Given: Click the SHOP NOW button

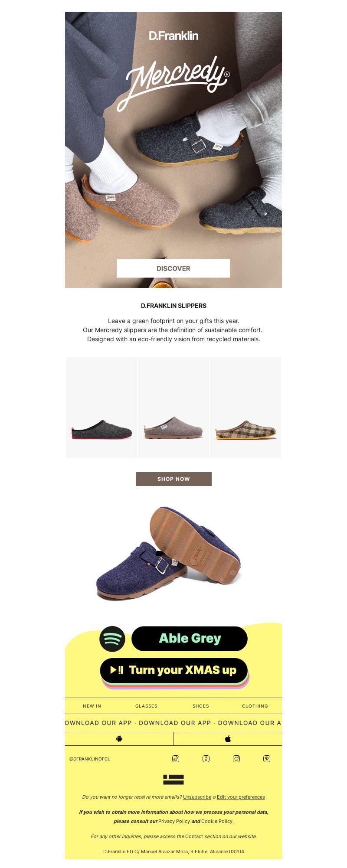Looking at the screenshot, I should point(173,479).
